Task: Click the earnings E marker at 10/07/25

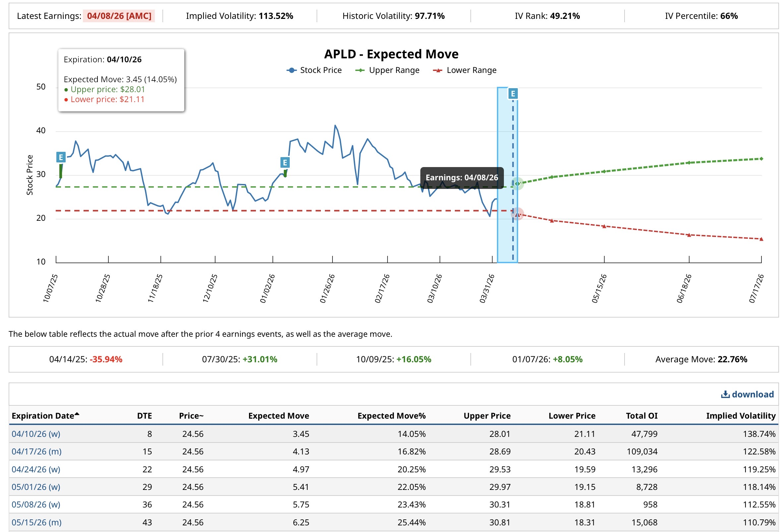Action: pyautogui.click(x=61, y=157)
